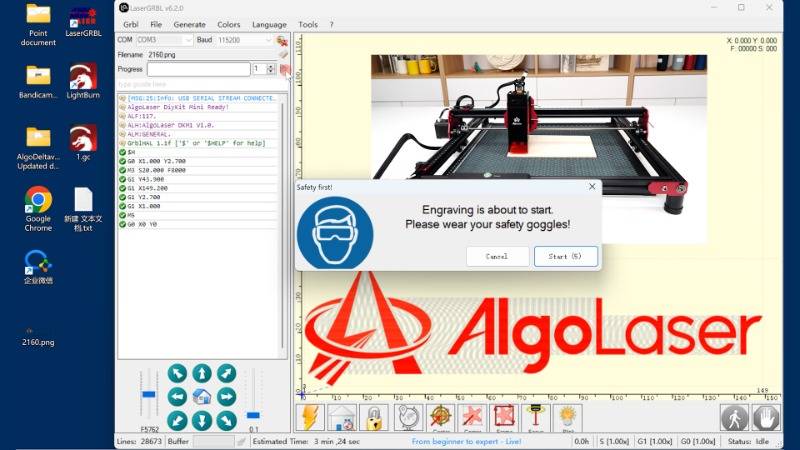Jog laser left with arrow button
The image size is (800, 450).
tap(177, 396)
